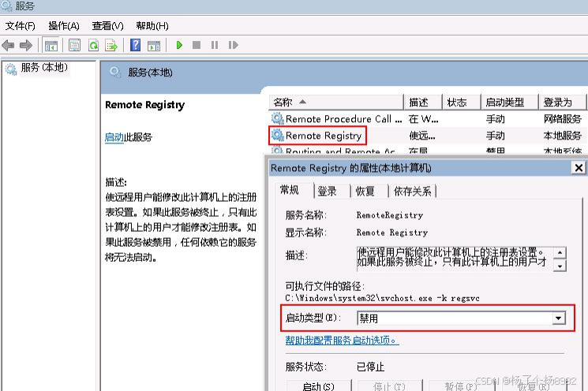This screenshot has height=391, width=588.
Task: Select the Remote Registry service row
Action: [x=427, y=136]
